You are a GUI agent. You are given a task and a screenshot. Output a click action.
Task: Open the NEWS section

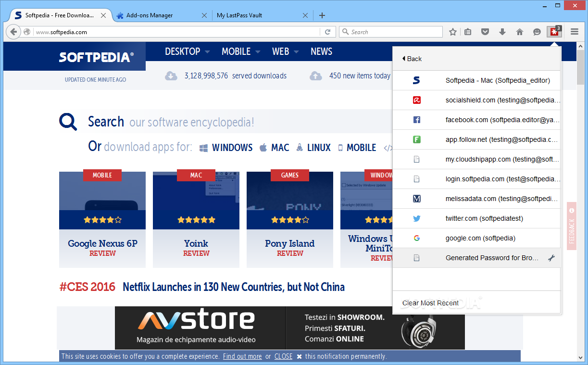point(321,51)
